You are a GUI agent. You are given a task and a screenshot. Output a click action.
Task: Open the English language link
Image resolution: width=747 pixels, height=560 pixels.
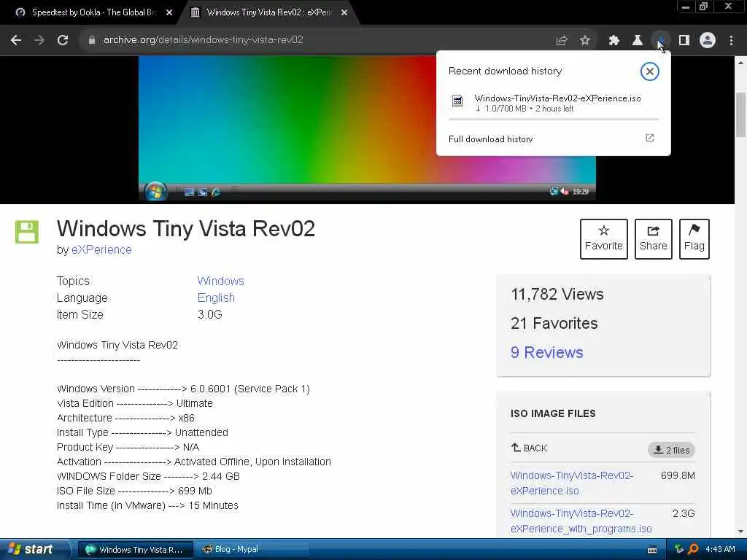[216, 297]
